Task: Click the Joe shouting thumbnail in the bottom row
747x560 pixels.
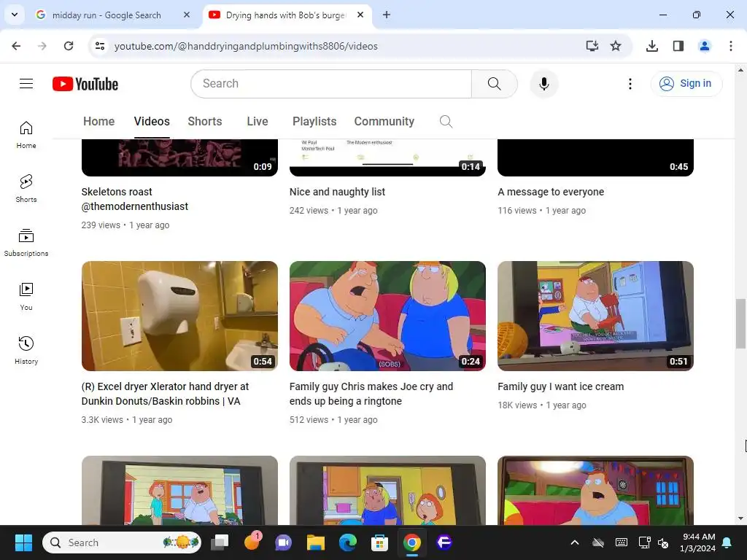Action: click(595, 491)
